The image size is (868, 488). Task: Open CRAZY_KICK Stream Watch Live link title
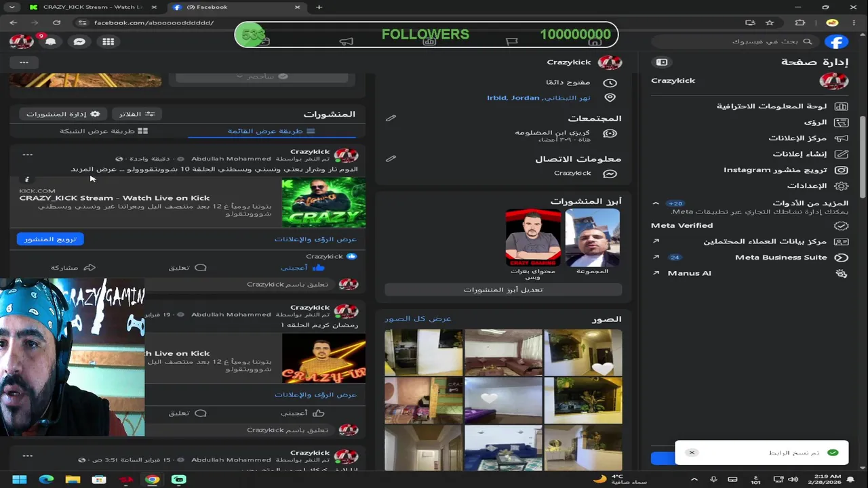(x=115, y=198)
